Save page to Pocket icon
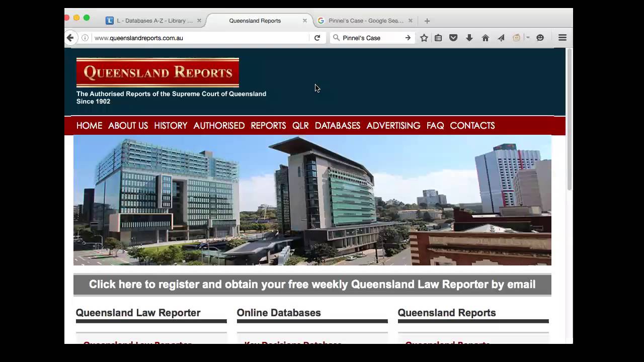The height and width of the screenshot is (362, 644). coord(453,38)
